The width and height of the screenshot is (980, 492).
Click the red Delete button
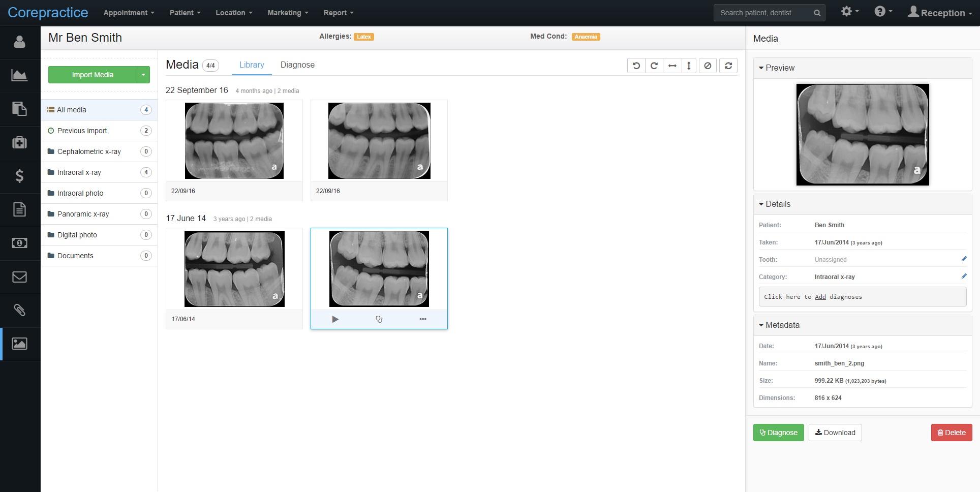tap(951, 433)
